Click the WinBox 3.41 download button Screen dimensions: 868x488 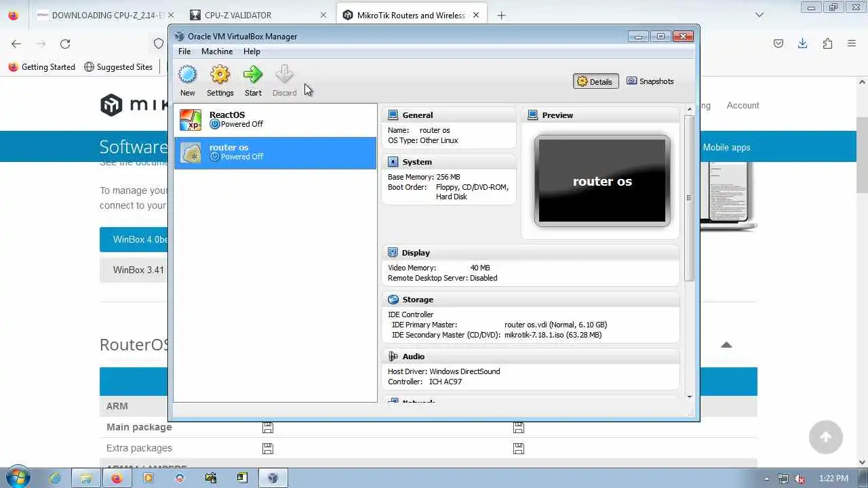coord(134,270)
